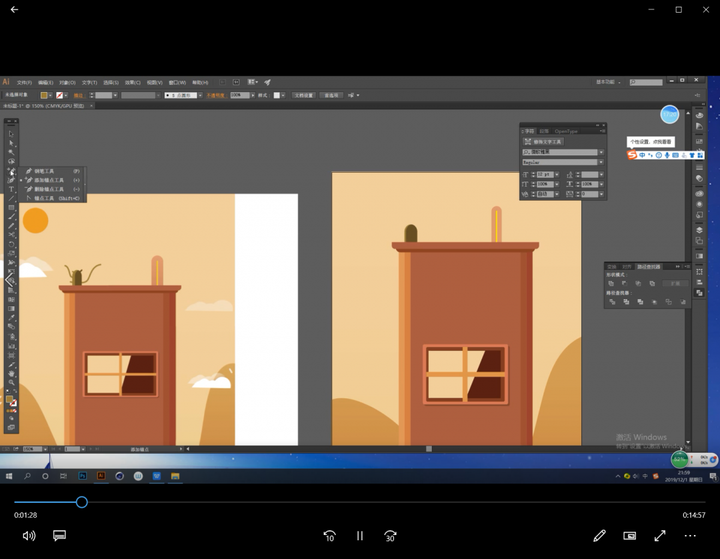720x559 pixels.
Task: Open the Regular font style dropdown
Action: click(600, 162)
